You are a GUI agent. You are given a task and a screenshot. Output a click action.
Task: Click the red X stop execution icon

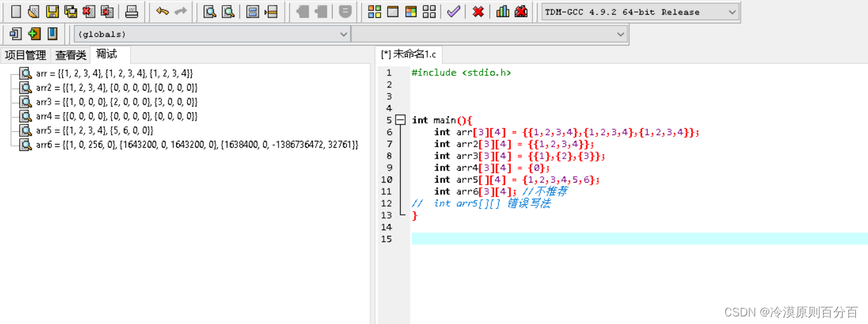pos(479,11)
